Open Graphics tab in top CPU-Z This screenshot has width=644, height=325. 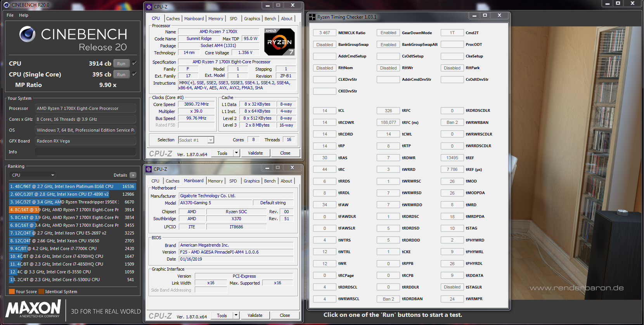coord(252,19)
